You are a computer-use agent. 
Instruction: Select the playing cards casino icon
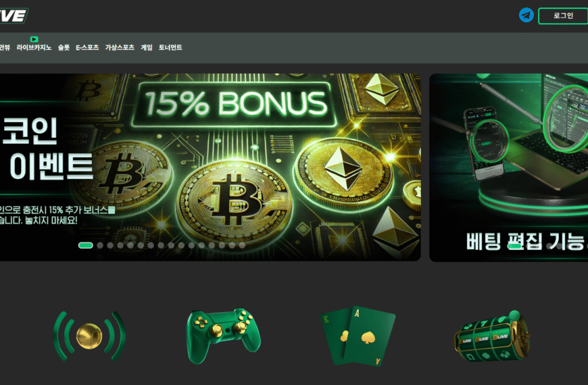tap(358, 336)
